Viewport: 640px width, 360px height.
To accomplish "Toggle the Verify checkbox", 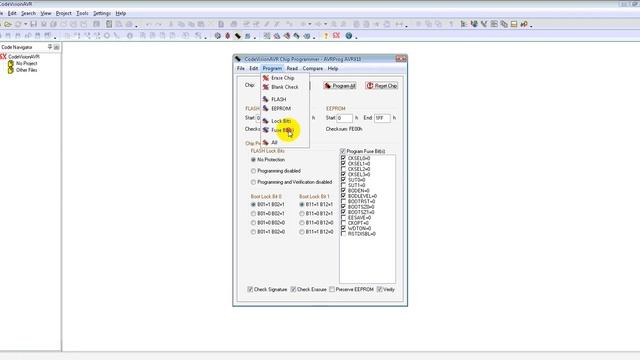I will [380, 289].
